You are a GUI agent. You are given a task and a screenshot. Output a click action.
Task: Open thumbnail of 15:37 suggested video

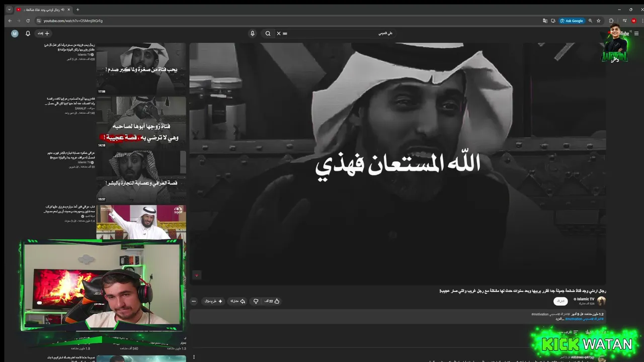point(141,176)
